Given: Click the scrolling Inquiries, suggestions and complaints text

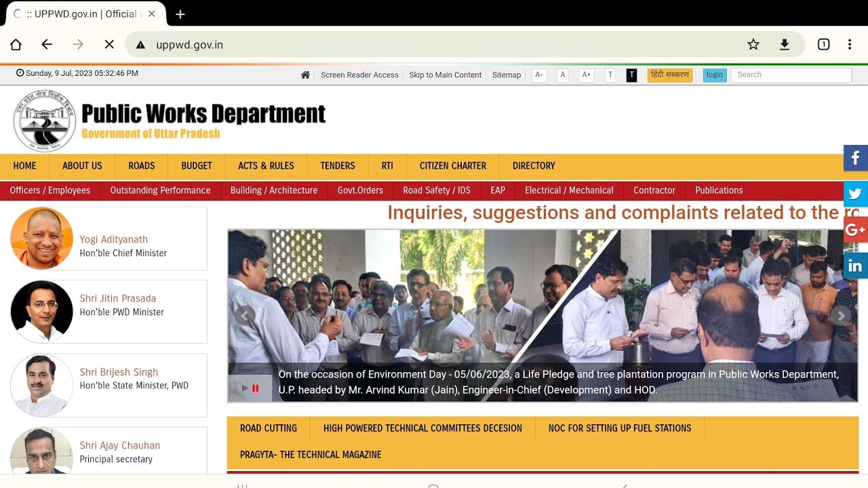Looking at the screenshot, I should coord(623,213).
